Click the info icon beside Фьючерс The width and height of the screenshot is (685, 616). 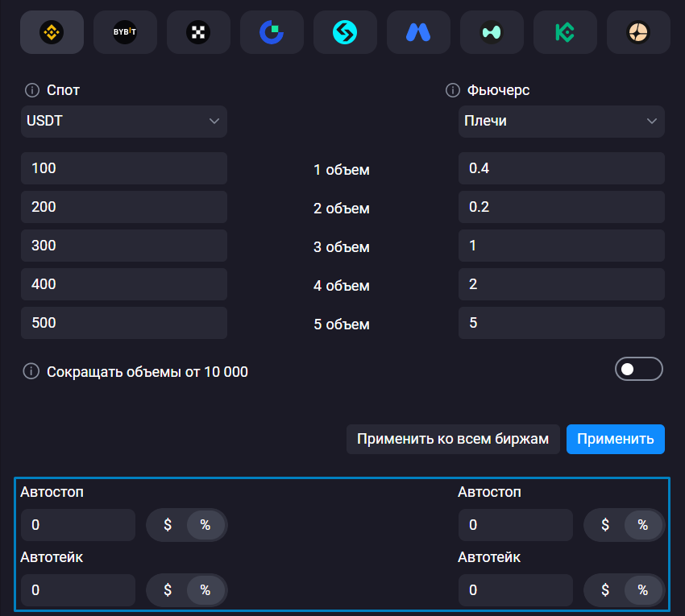[453, 90]
